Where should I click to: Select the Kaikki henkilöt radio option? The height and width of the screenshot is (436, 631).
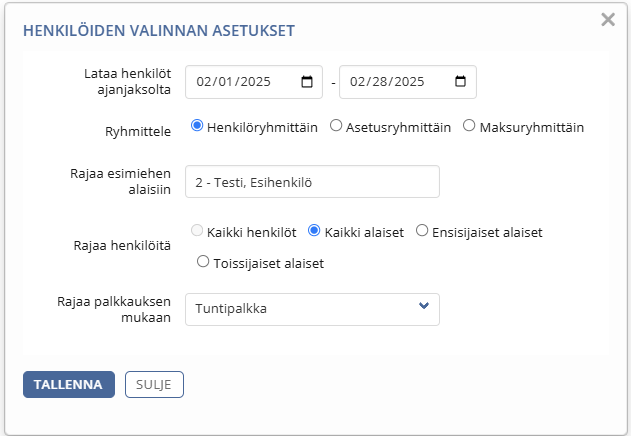197,231
